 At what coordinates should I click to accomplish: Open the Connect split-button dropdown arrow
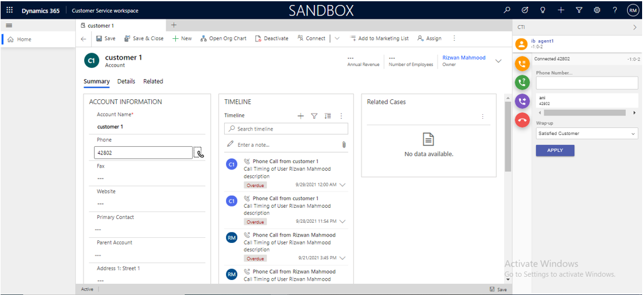point(337,38)
